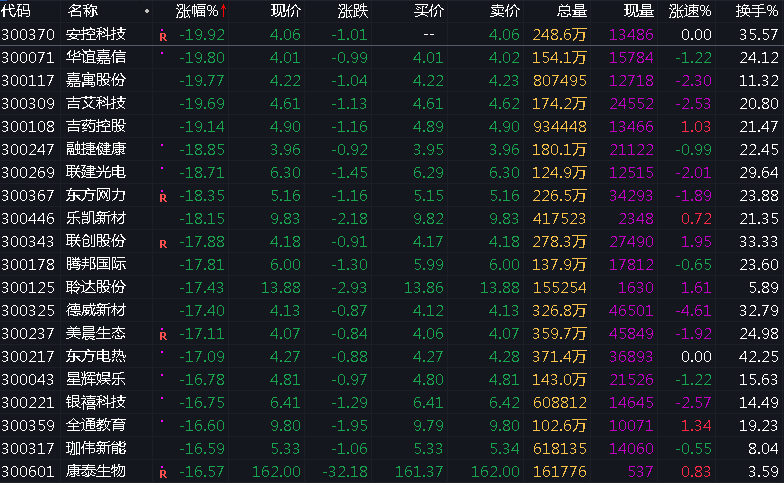Click 聆达股份 bid price 13.86

pos(424,288)
